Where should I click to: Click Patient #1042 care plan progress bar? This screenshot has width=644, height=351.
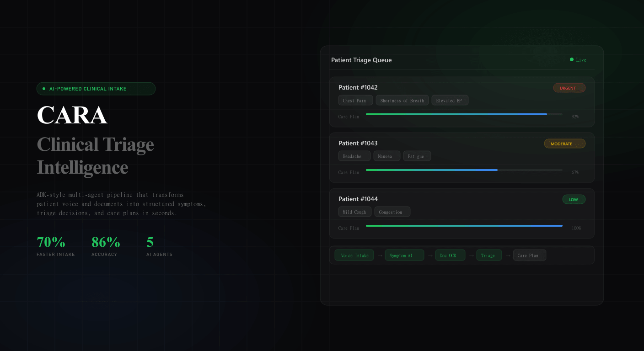(464, 114)
